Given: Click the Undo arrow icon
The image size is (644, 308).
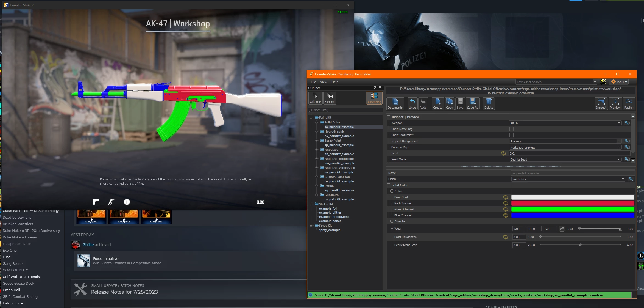Looking at the screenshot, I should (x=412, y=103).
